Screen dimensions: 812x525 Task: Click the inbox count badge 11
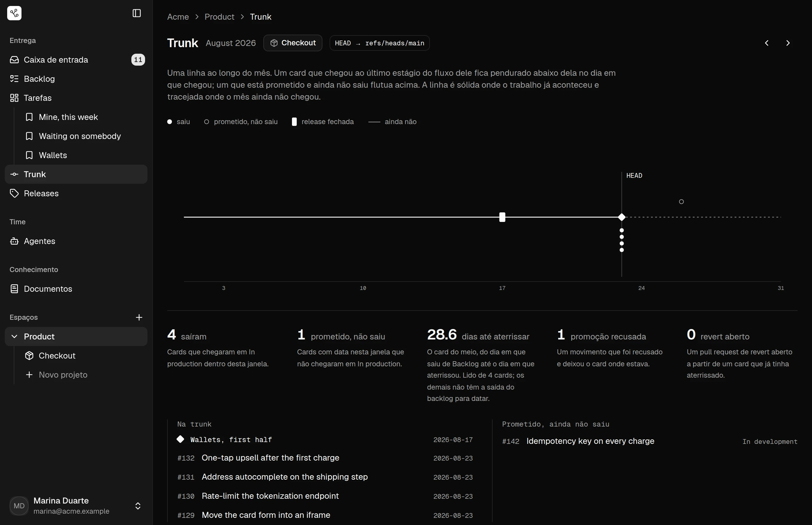138,60
